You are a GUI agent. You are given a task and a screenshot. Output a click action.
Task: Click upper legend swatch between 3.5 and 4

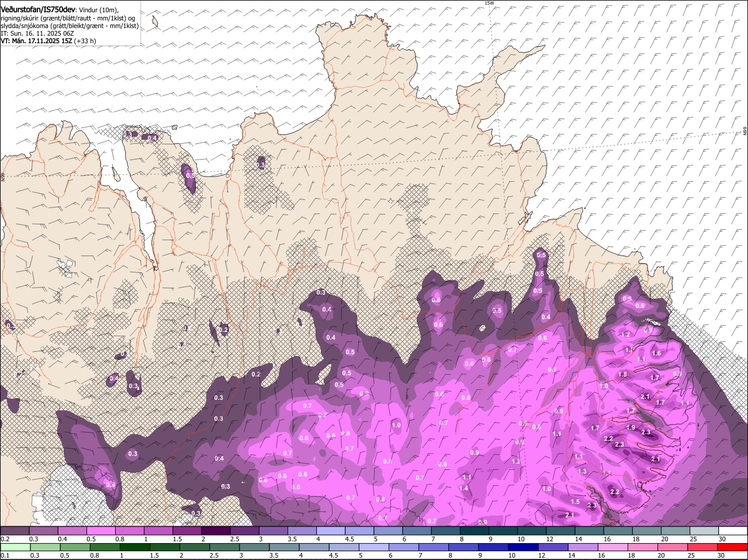pos(302,530)
